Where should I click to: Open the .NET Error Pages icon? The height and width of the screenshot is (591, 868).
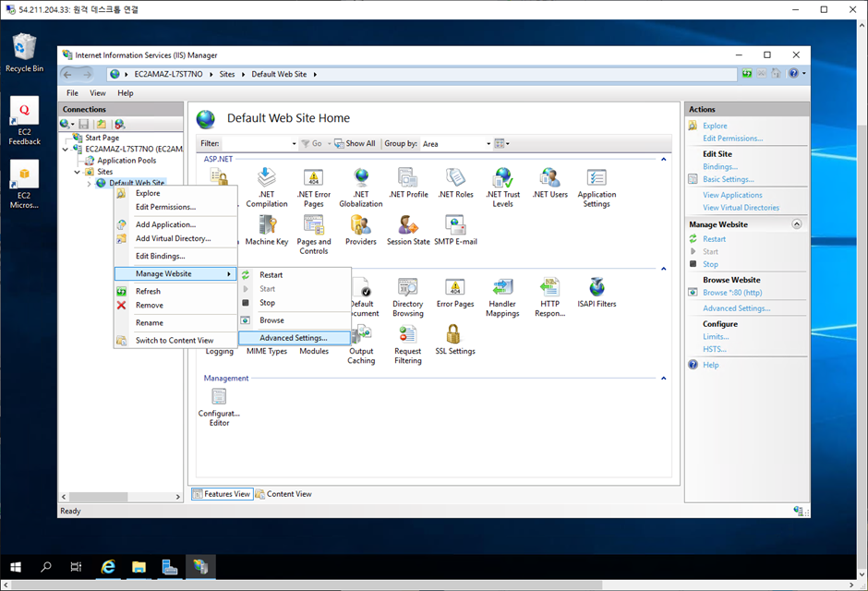[x=313, y=187]
